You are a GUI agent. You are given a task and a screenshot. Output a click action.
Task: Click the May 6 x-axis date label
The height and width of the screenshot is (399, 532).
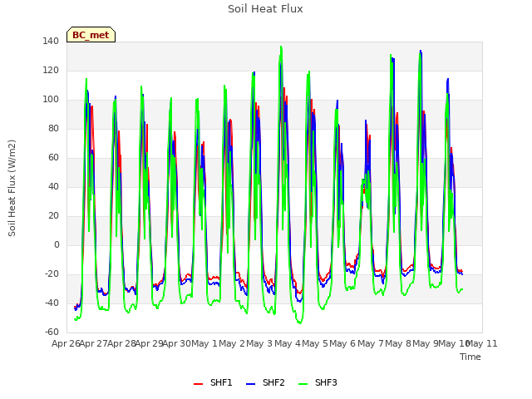(x=342, y=343)
